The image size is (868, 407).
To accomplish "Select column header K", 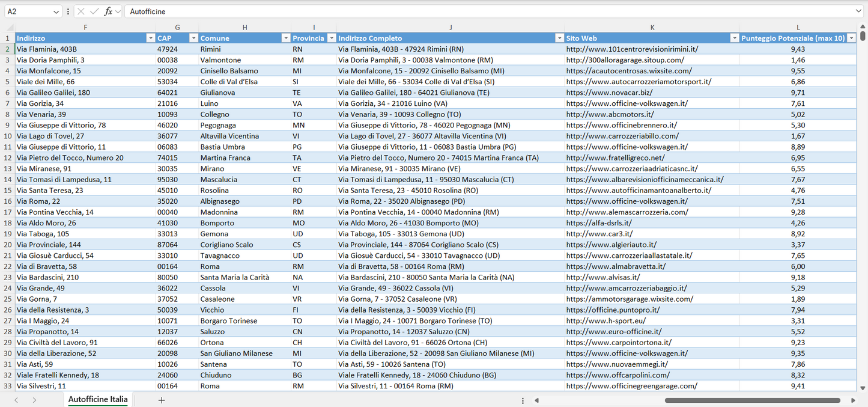I will (651, 27).
